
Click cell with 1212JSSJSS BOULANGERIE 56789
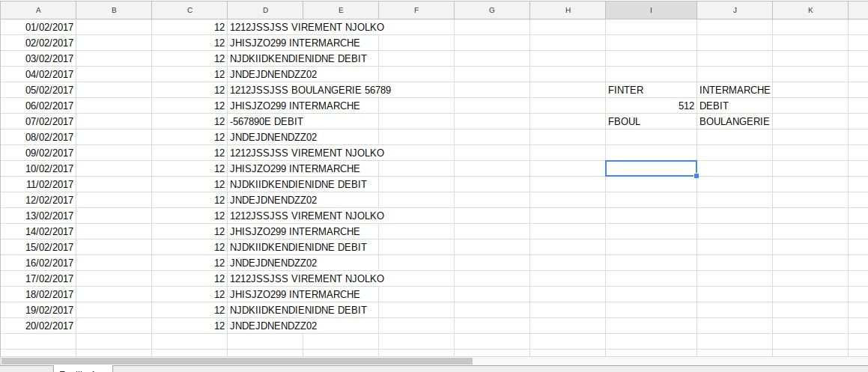pyautogui.click(x=310, y=90)
